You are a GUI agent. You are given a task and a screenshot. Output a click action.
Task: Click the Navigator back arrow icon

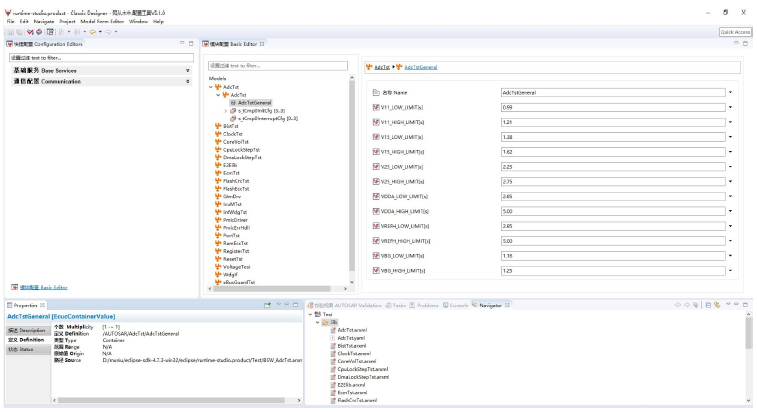coord(678,305)
